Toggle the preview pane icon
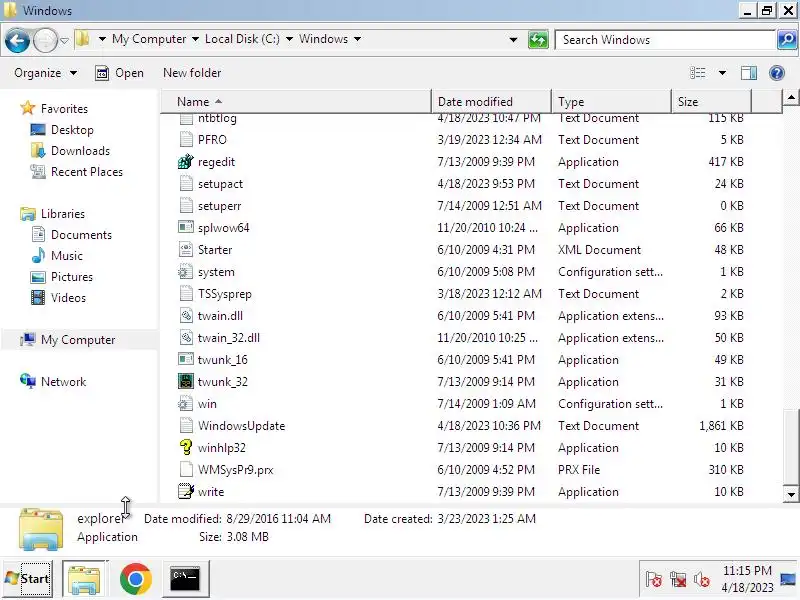Viewport: 800px width, 600px height. pos(749,73)
